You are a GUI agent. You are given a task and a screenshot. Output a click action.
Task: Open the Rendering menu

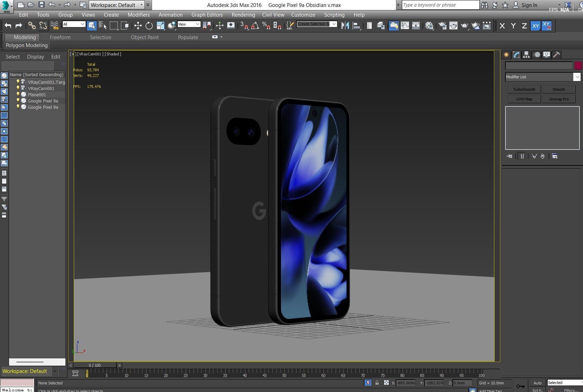click(x=243, y=15)
